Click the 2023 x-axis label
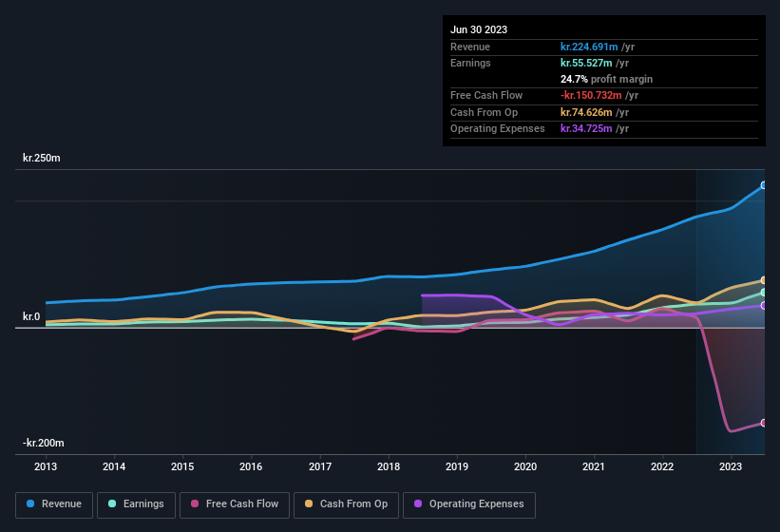Screen dimensions: 780x532 point(731,466)
